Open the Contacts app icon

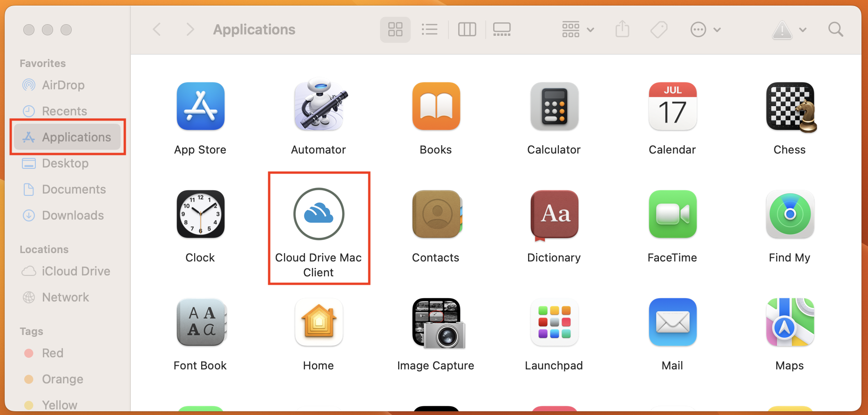coord(437,214)
